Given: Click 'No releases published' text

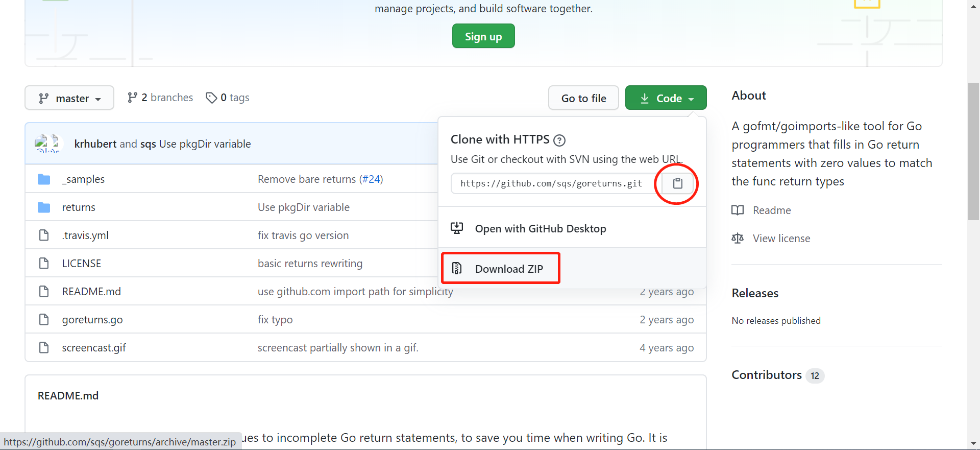Looking at the screenshot, I should point(776,321).
